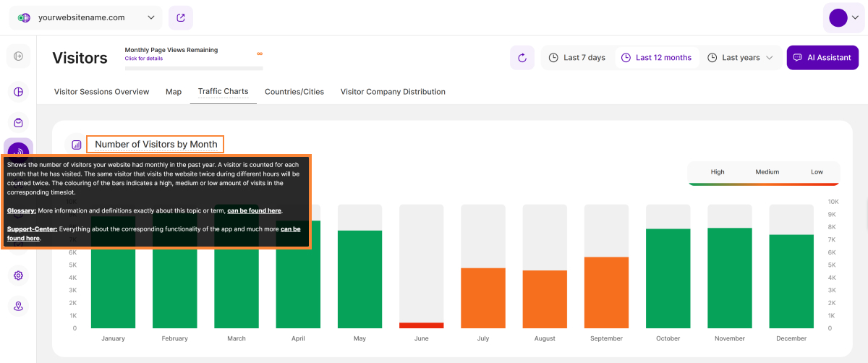Select the Last 7 days range
This screenshot has height=363, width=868.
pos(577,58)
